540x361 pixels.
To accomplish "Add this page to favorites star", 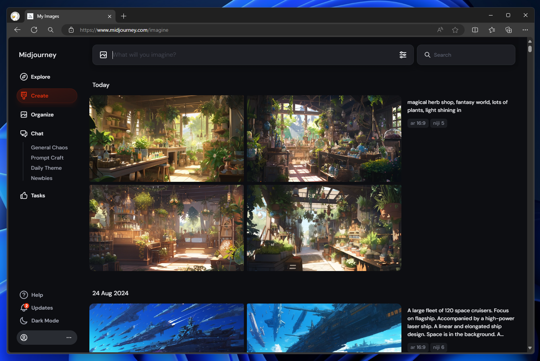I will [455, 30].
